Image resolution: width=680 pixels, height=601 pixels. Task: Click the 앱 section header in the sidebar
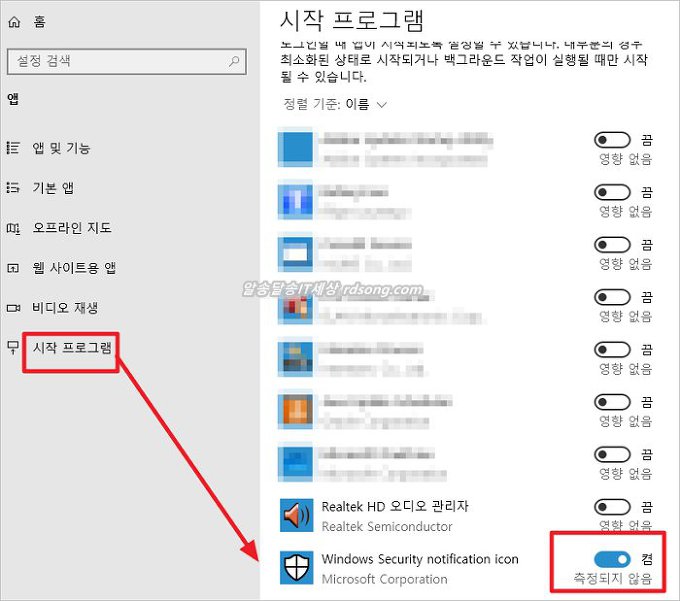pyautogui.click(x=13, y=99)
